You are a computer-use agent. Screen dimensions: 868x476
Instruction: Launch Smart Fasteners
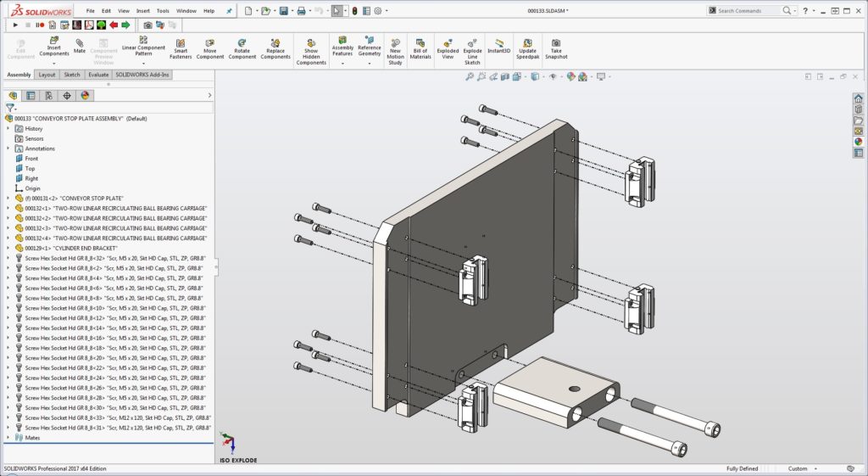(x=181, y=48)
